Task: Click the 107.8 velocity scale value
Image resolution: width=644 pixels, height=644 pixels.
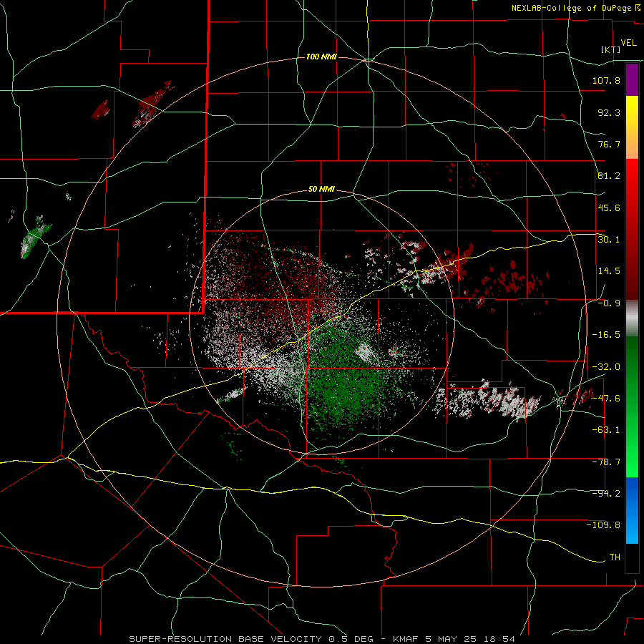Action: pos(606,80)
